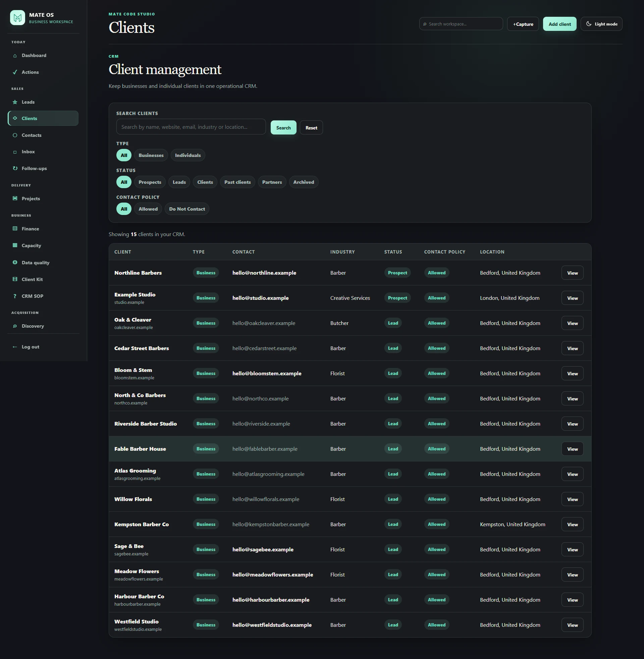The width and height of the screenshot is (644, 659).
Task: Click the Oak & Cleaver client name
Action: [132, 320]
